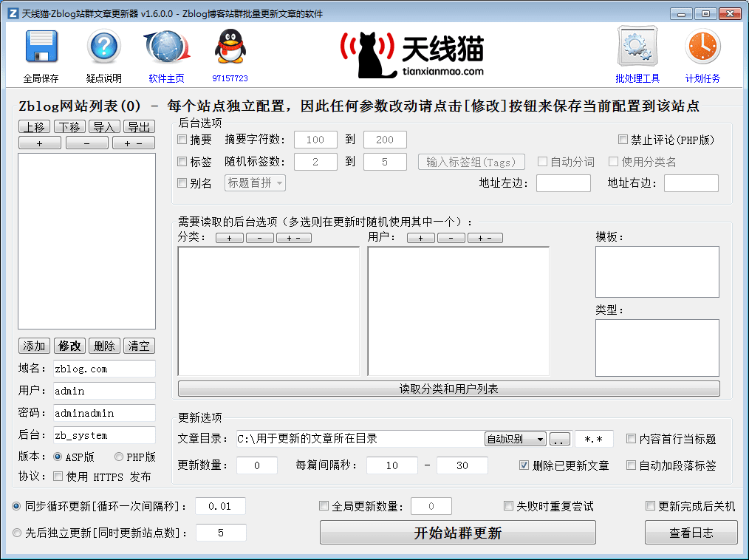Click the 删除 site button
This screenshot has width=749, height=560.
(x=104, y=346)
